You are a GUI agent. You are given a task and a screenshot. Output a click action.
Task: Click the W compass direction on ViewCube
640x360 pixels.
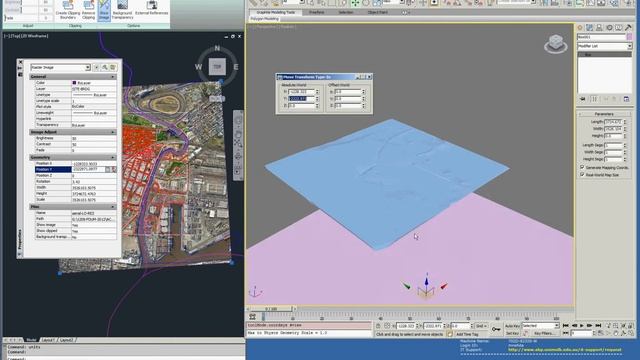click(x=198, y=67)
